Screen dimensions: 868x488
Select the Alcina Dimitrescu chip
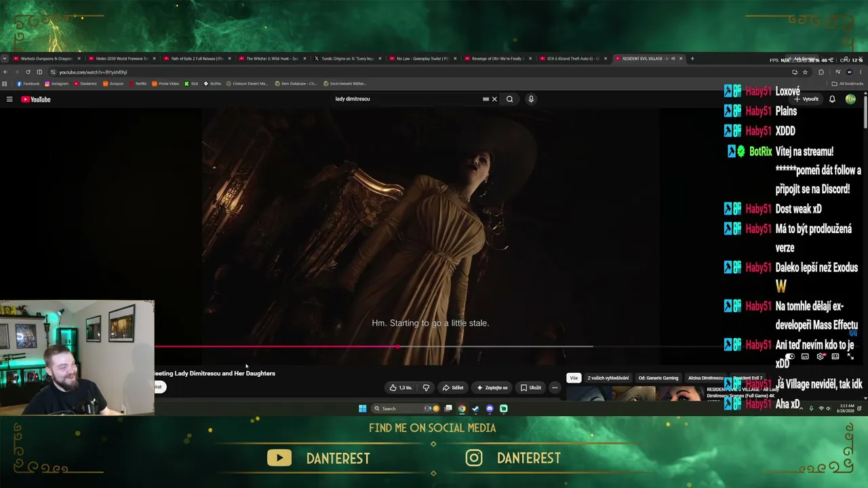click(x=706, y=378)
